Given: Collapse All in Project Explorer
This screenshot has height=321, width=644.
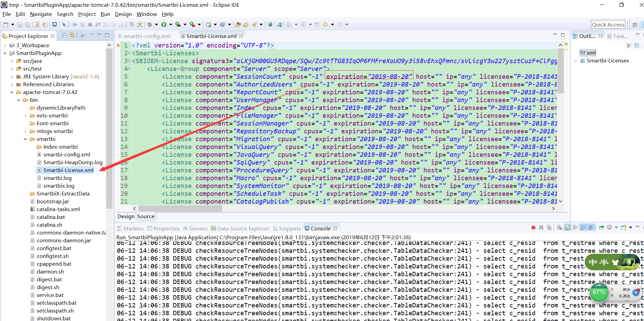Looking at the screenshot, I should 64,35.
